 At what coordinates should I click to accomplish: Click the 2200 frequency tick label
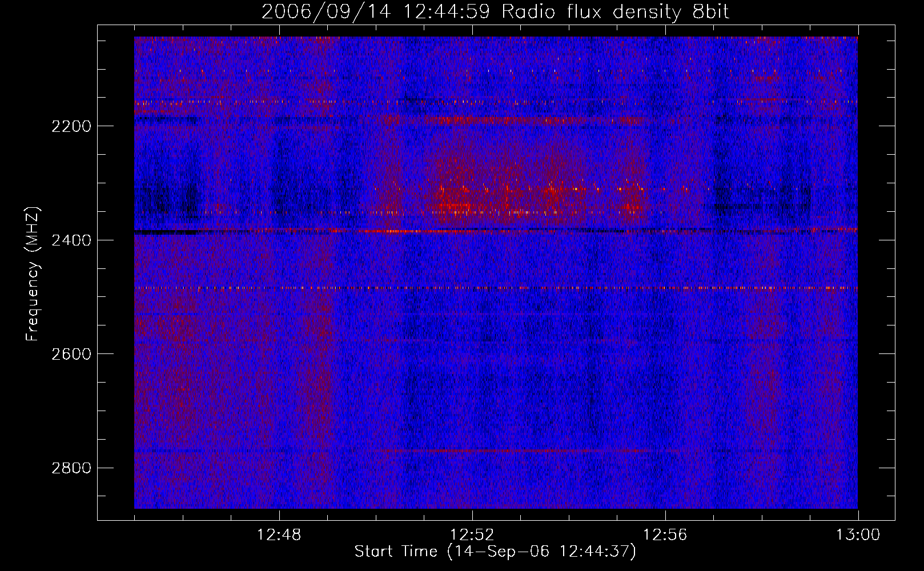[71, 126]
